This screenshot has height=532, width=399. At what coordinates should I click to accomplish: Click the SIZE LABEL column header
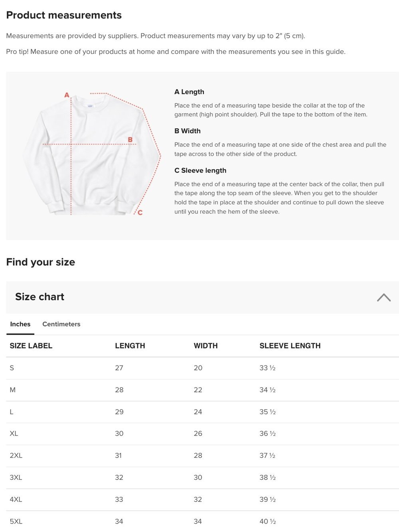point(31,346)
